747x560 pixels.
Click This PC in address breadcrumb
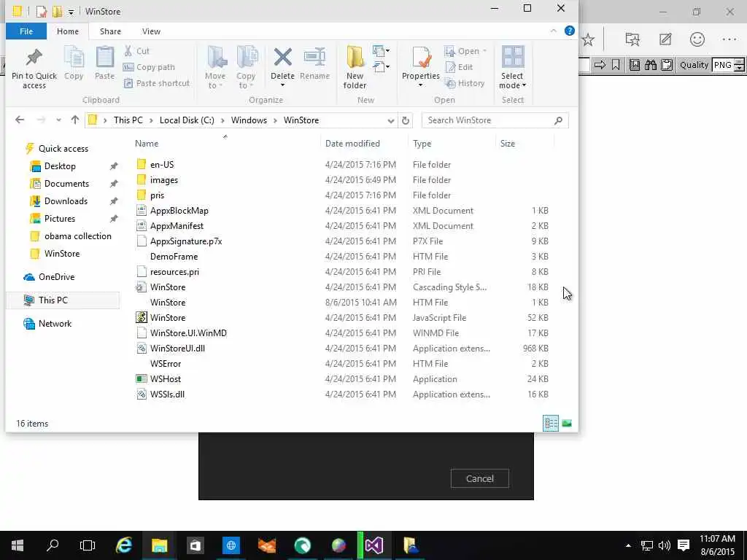click(x=128, y=120)
